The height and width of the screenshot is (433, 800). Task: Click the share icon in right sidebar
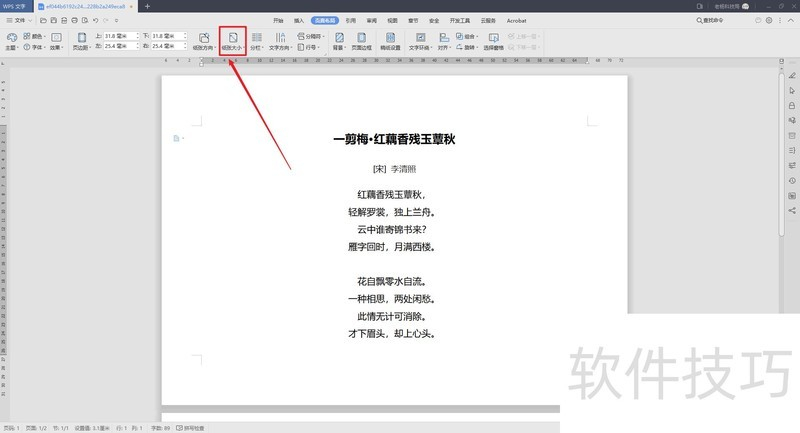tap(792, 211)
